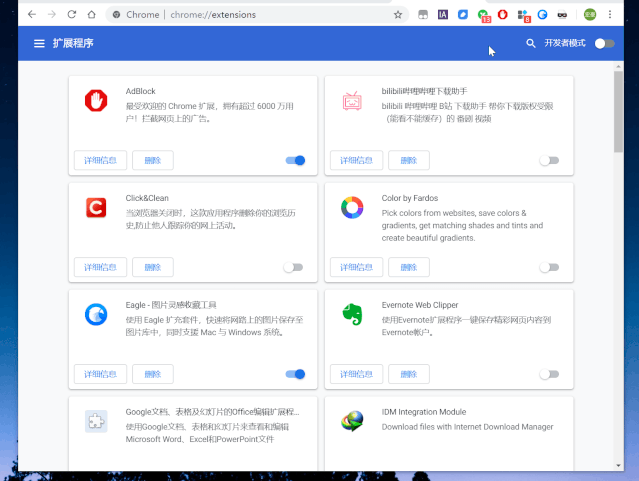Open AdBlock 详细信息 details

click(x=100, y=160)
